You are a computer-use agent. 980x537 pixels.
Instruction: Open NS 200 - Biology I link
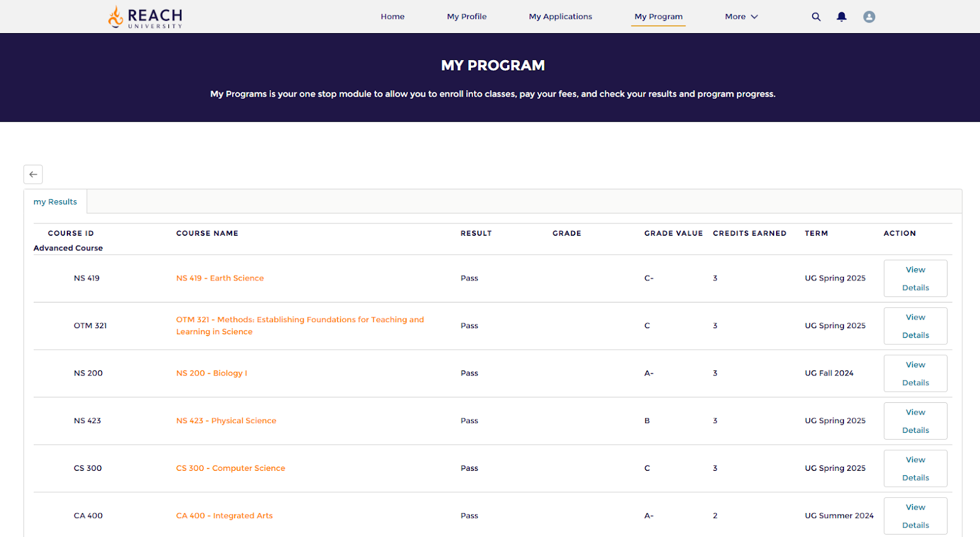[211, 373]
